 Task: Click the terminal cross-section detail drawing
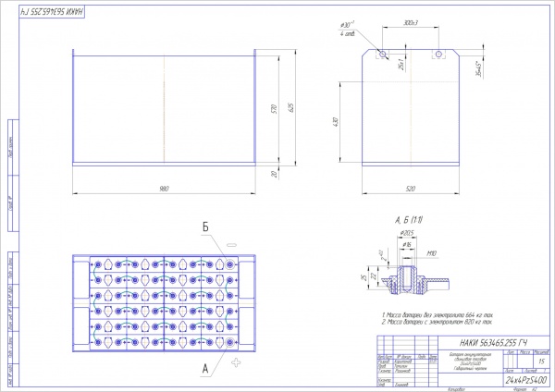pyautogui.click(x=410, y=280)
